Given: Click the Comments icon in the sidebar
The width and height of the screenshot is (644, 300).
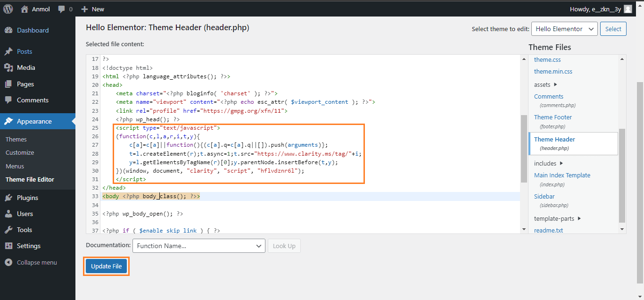Looking at the screenshot, I should pos(9,100).
